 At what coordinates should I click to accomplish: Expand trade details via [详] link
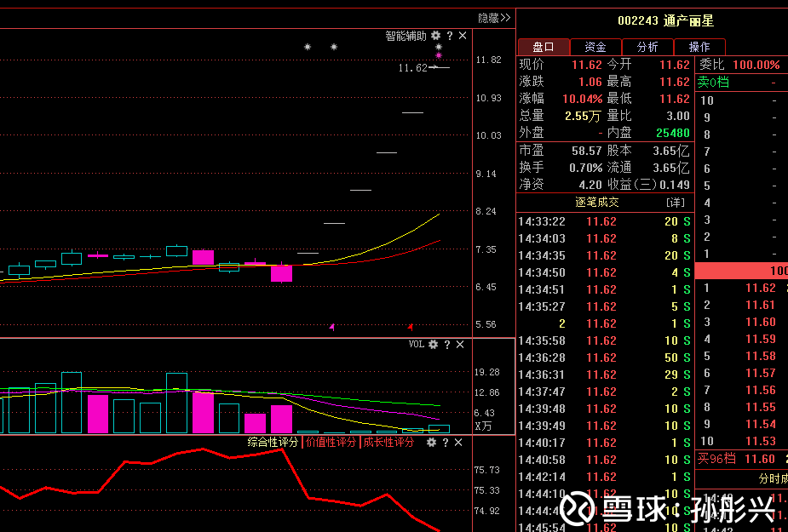click(675, 203)
